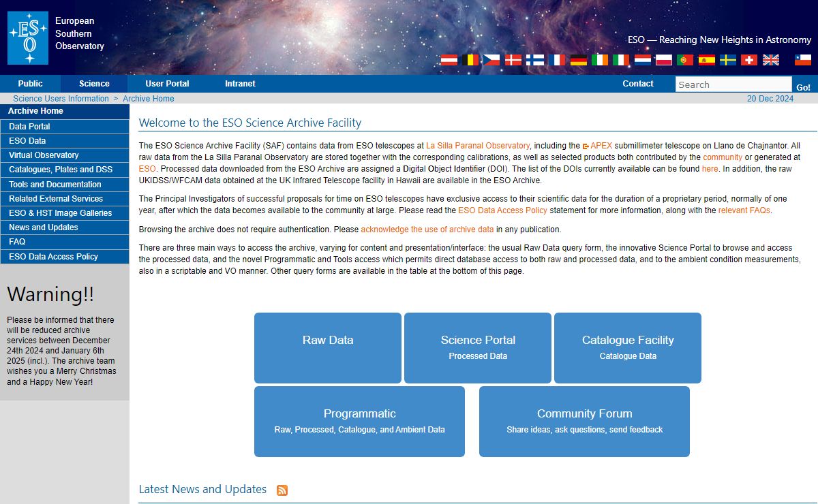Click the Go! search button
This screenshot has height=504, width=818.
pyautogui.click(x=804, y=87)
